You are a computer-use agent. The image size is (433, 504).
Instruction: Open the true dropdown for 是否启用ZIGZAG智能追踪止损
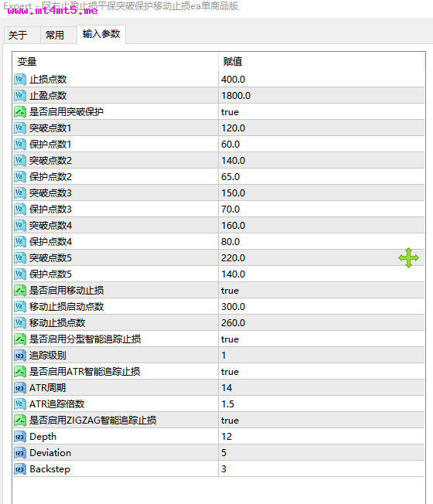point(321,421)
